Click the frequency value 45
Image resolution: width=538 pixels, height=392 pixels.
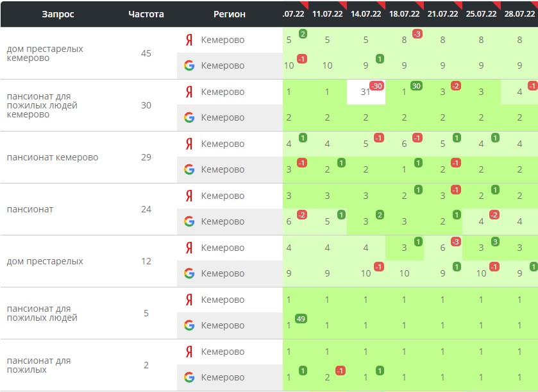click(146, 53)
